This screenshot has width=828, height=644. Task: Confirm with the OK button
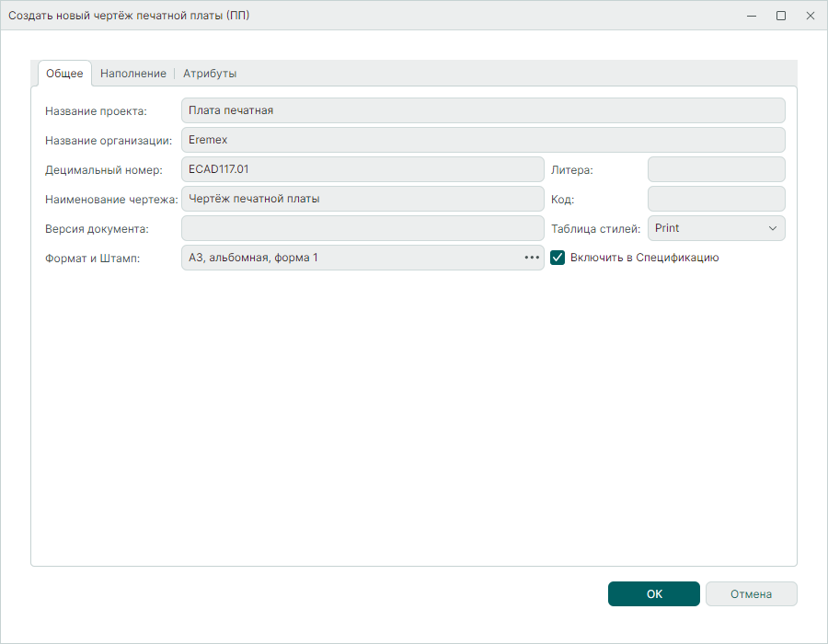pos(654,593)
